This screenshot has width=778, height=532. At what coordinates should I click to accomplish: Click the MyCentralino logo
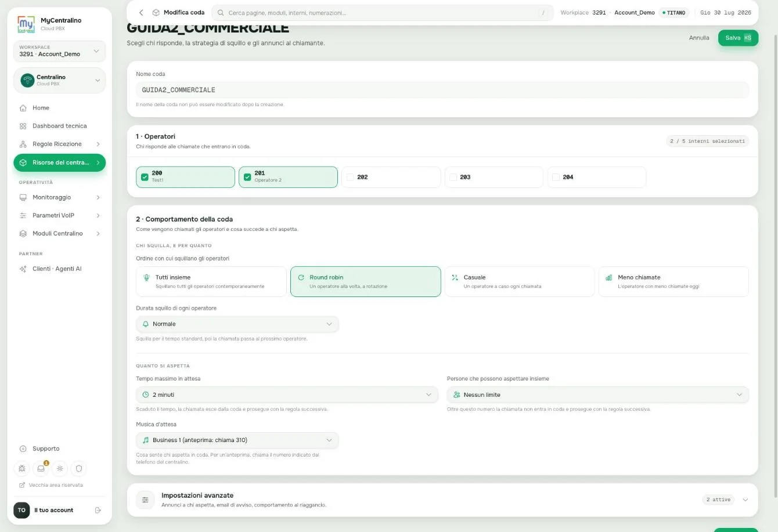coord(27,24)
